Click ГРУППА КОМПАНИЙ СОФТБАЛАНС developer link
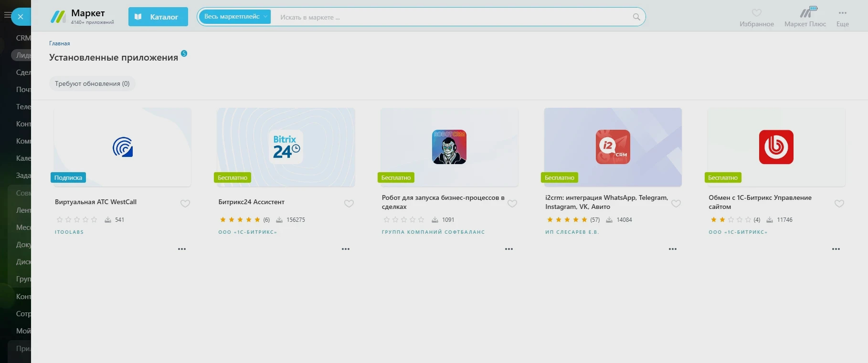The height and width of the screenshot is (363, 868). pos(434,232)
